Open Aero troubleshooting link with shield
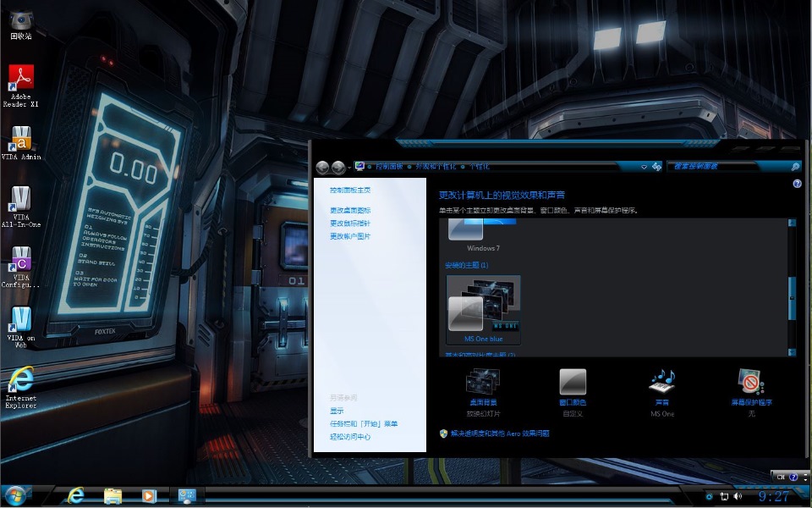This screenshot has width=812, height=508. [495, 433]
